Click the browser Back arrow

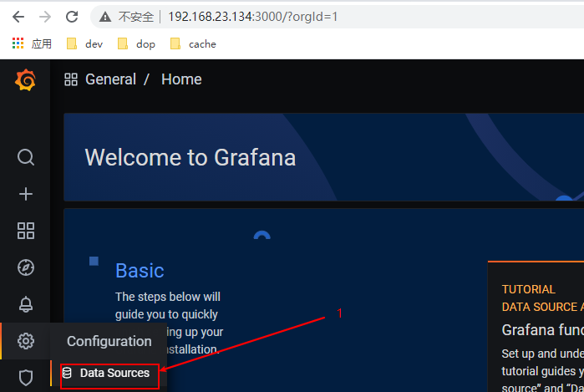coord(18,17)
